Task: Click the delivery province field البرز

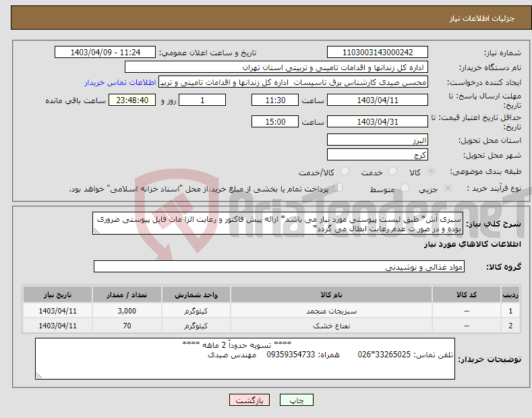Action: (x=378, y=140)
